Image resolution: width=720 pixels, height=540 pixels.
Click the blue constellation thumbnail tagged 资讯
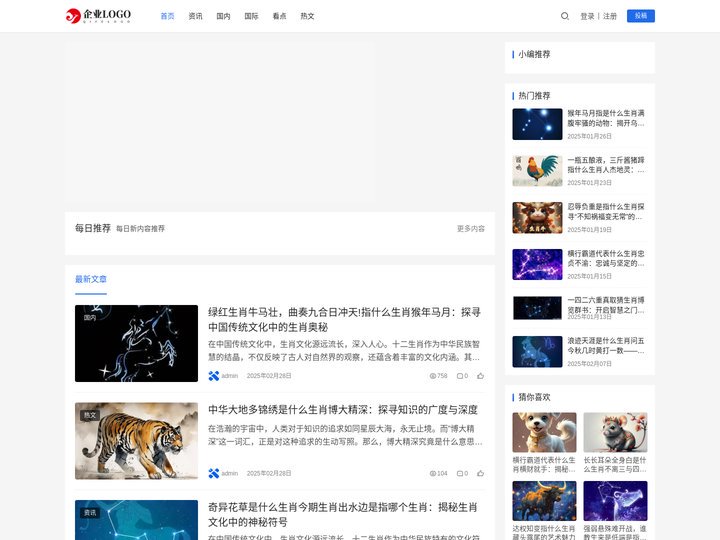pyautogui.click(x=136, y=520)
